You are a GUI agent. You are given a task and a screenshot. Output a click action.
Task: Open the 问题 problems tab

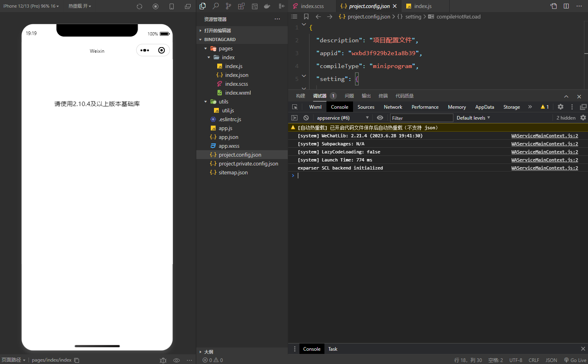point(349,96)
